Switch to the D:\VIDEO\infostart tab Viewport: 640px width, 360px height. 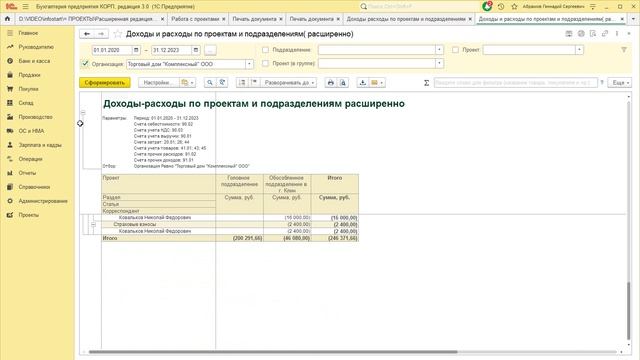pyautogui.click(x=88, y=19)
